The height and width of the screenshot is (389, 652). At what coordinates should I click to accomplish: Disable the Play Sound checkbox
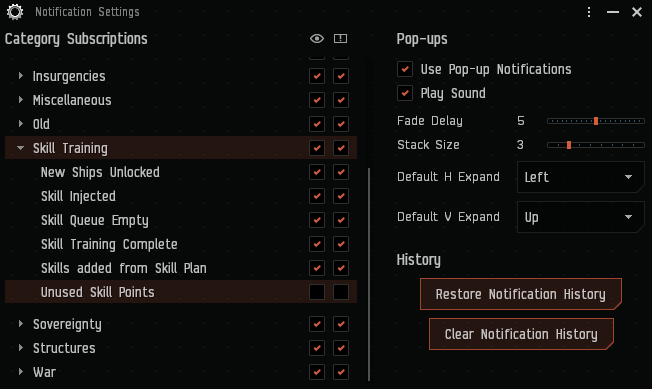pos(405,93)
